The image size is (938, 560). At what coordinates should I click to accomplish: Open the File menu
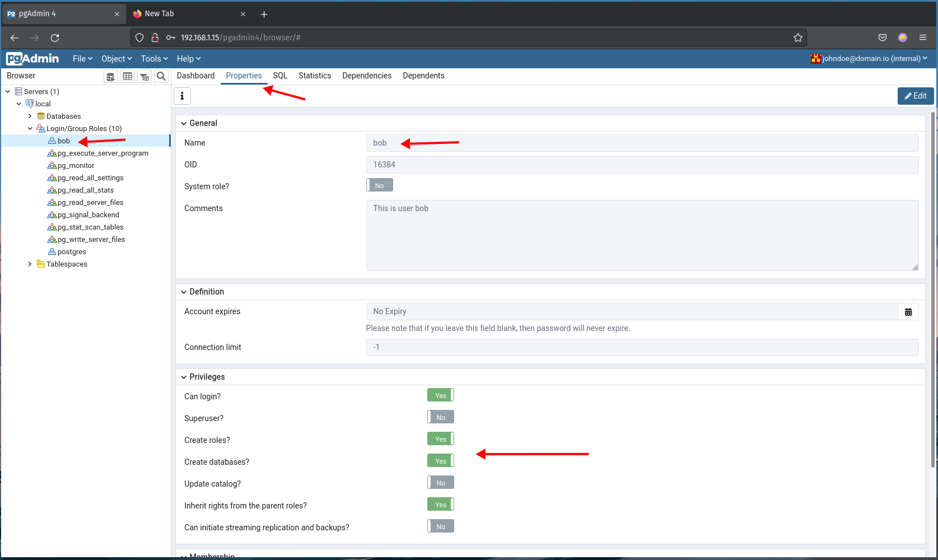[82, 59]
